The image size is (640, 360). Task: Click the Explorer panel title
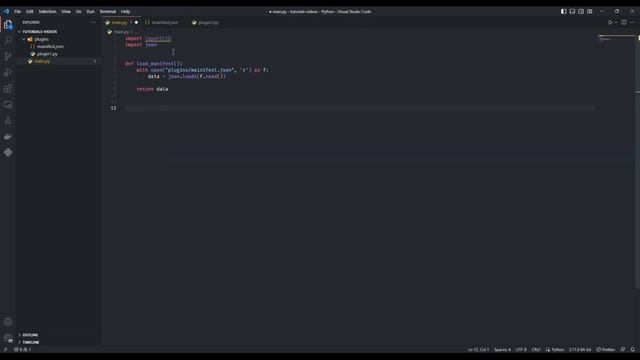pos(31,22)
